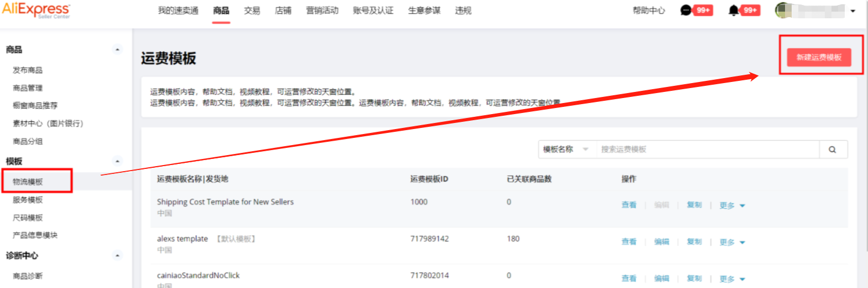Expand 更多 for Shipping Cost Template for New Sellers
868x288 pixels.
[x=732, y=205]
